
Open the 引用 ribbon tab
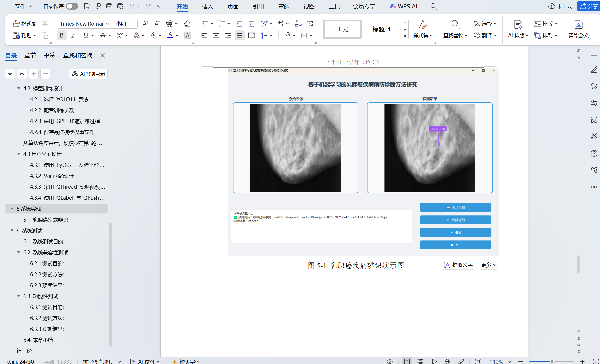click(258, 6)
